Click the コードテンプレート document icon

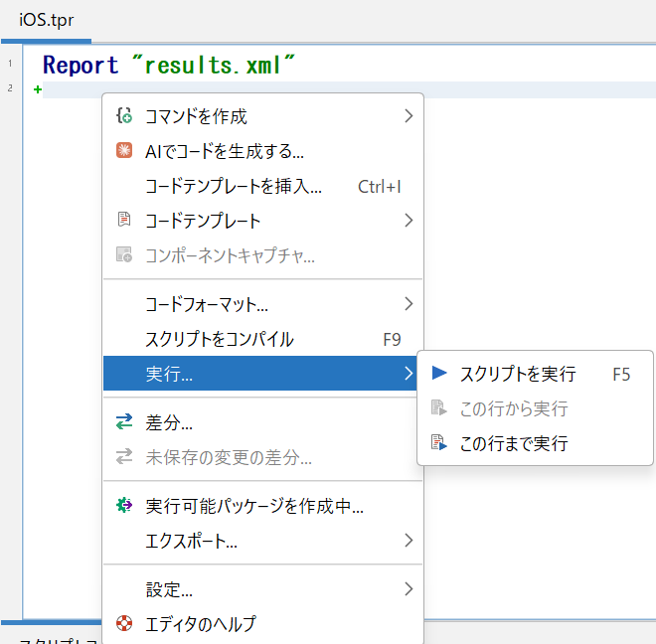click(124, 220)
